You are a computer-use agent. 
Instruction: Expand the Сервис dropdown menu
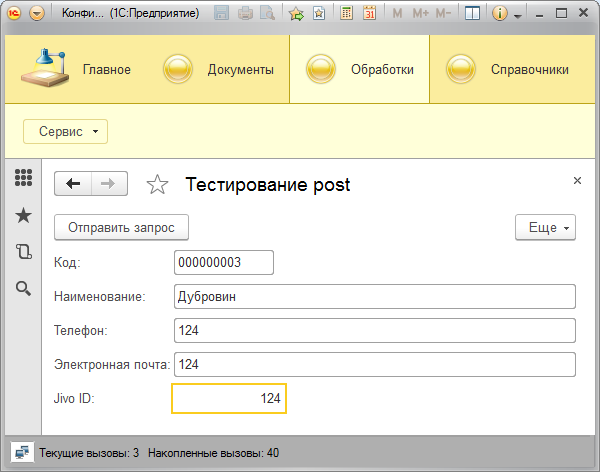pyautogui.click(x=65, y=132)
